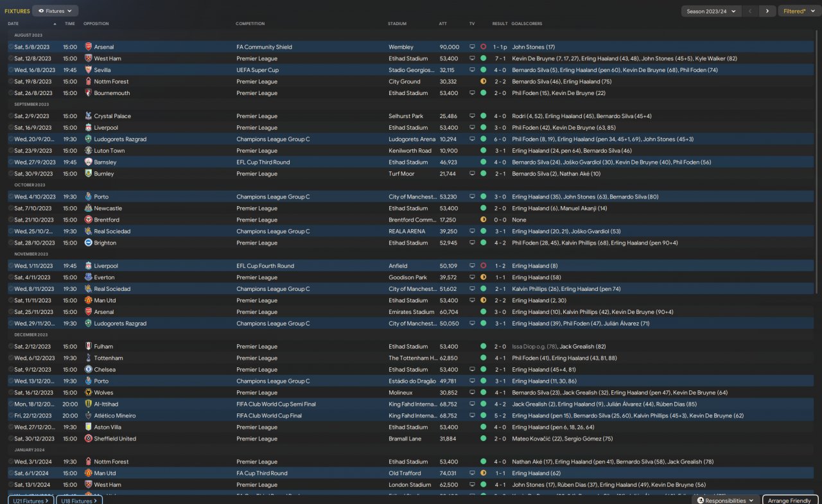Image resolution: width=822 pixels, height=504 pixels.
Task: Go to the next season with the right arrow
Action: pos(767,11)
